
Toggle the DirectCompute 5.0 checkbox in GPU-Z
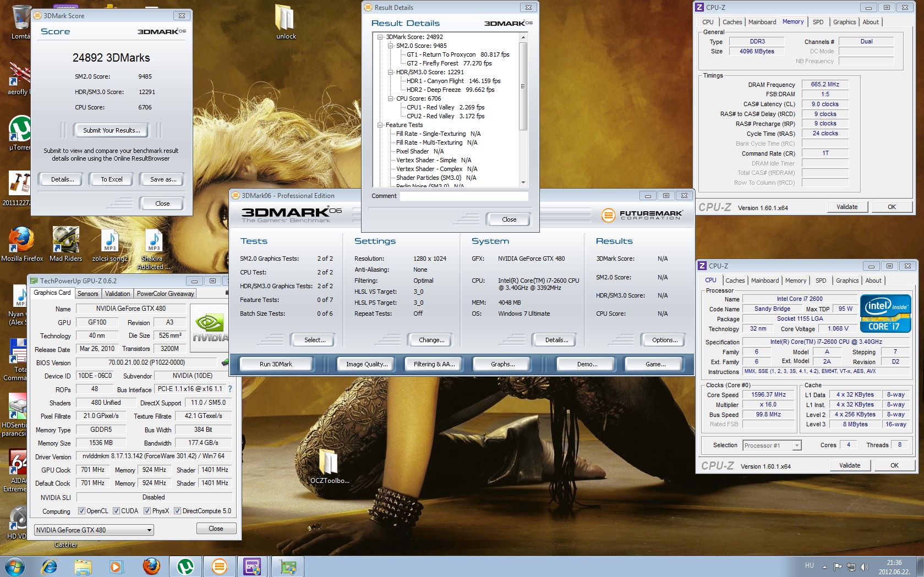(177, 511)
